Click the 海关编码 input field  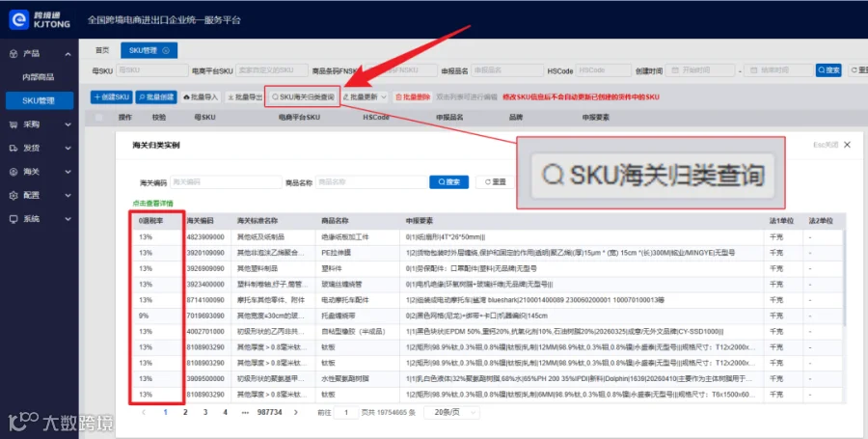pyautogui.click(x=226, y=182)
